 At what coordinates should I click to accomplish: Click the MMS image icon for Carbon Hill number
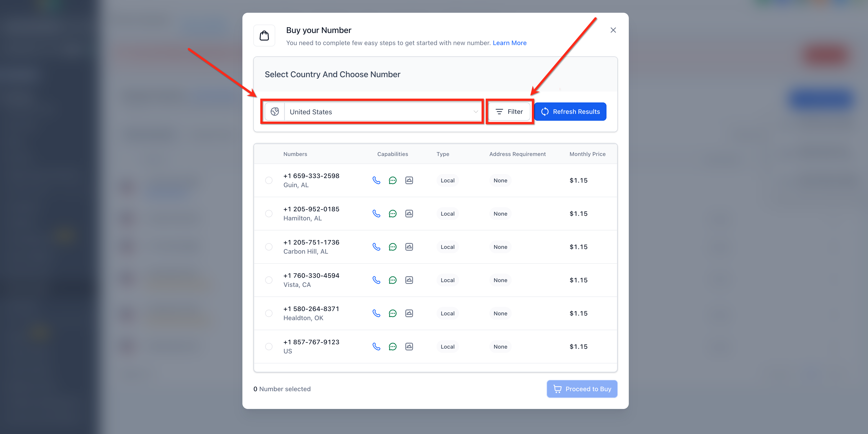tap(409, 247)
